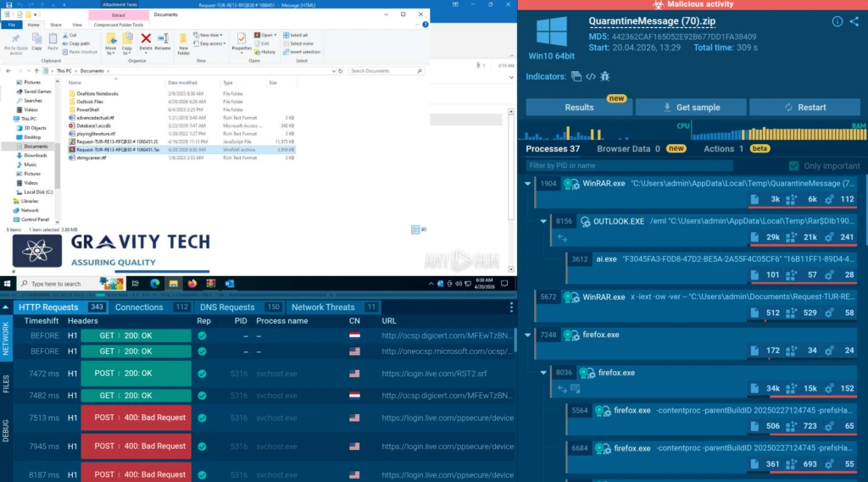Click the Results button
868x482 pixels.
pyautogui.click(x=579, y=108)
